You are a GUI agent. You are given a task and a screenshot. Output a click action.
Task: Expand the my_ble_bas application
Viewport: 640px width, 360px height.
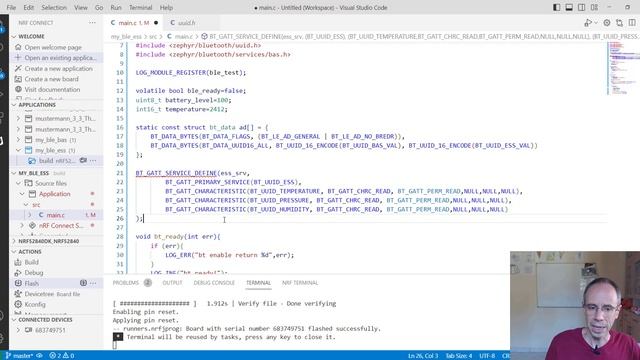coord(18,140)
